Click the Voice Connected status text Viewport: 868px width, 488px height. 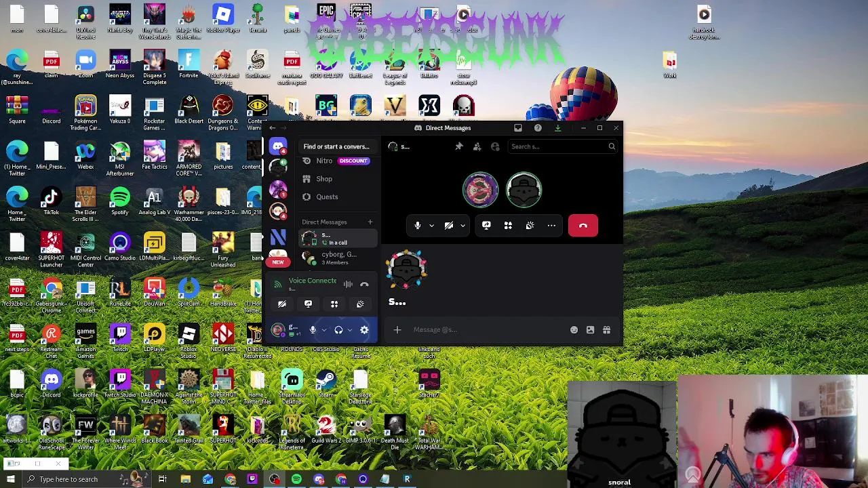click(x=313, y=281)
